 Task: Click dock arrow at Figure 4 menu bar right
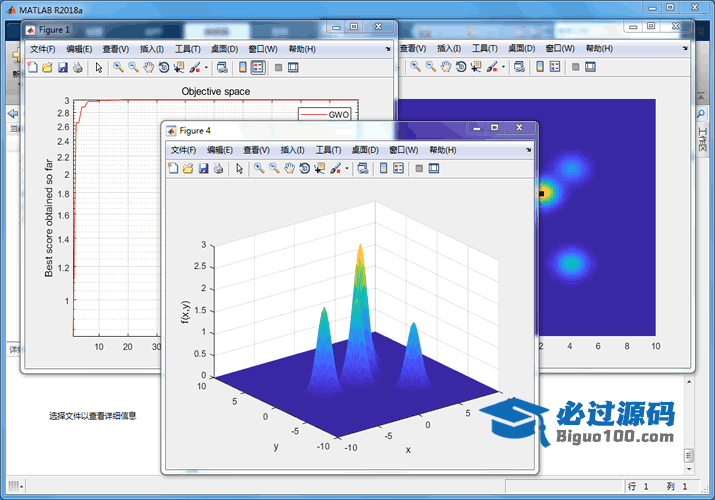(x=528, y=150)
